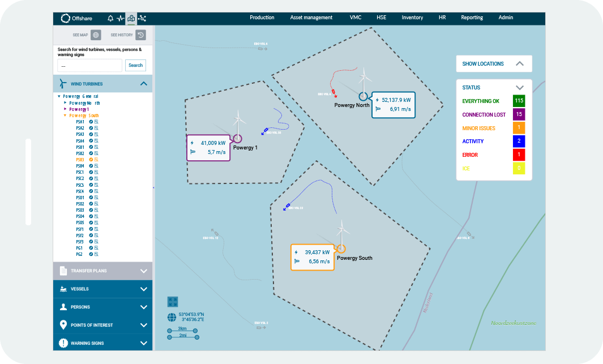Collapse the Powergy General tree node
Viewport: 603px width, 364px height.
click(x=59, y=96)
